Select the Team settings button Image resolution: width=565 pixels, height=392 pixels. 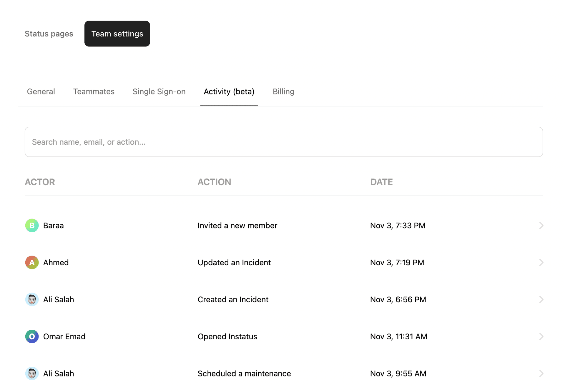117,34
